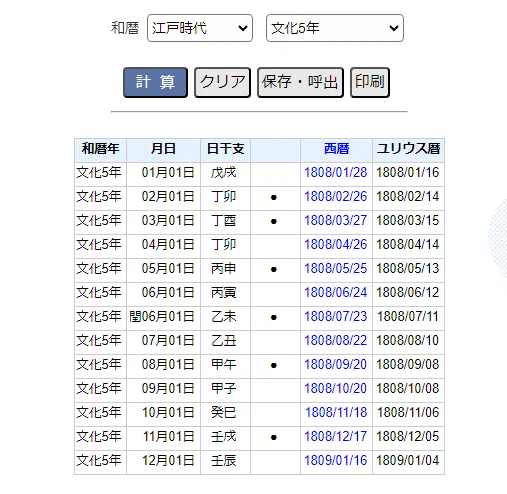Screen dimensions: 507x494
Task: Open date link 1808/01/28
Action: (x=336, y=172)
